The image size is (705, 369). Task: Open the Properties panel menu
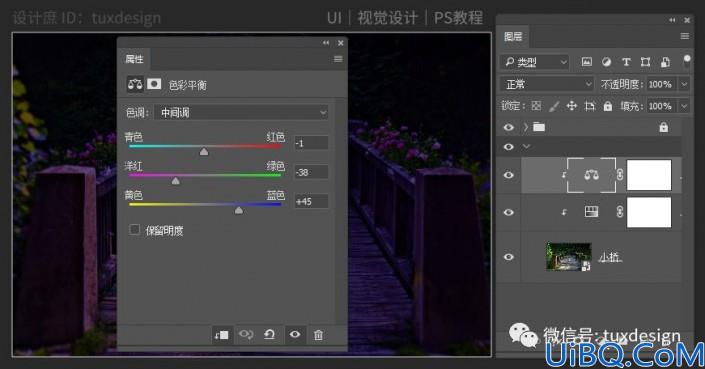pos(338,59)
